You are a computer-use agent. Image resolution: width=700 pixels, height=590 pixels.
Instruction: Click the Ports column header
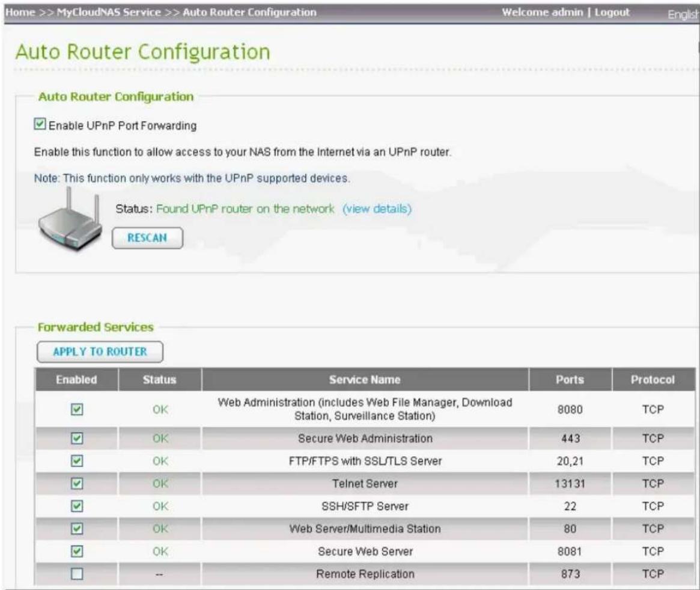tap(570, 380)
